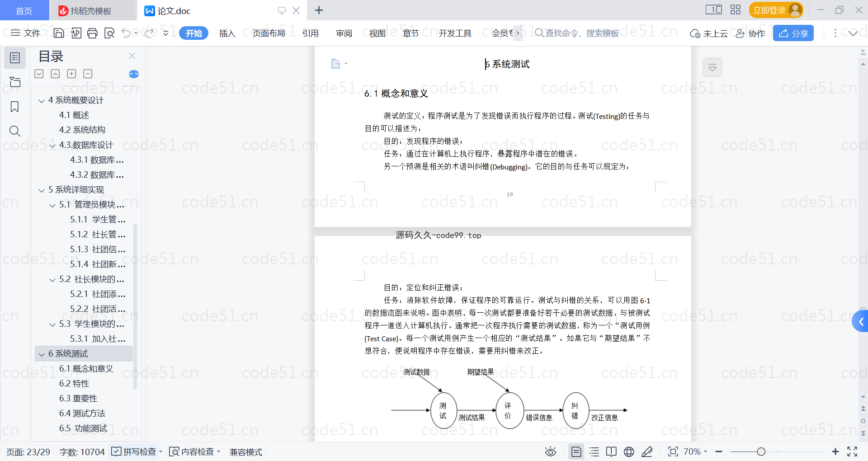Collapse the 5 系统详细实现 outline node

point(42,190)
